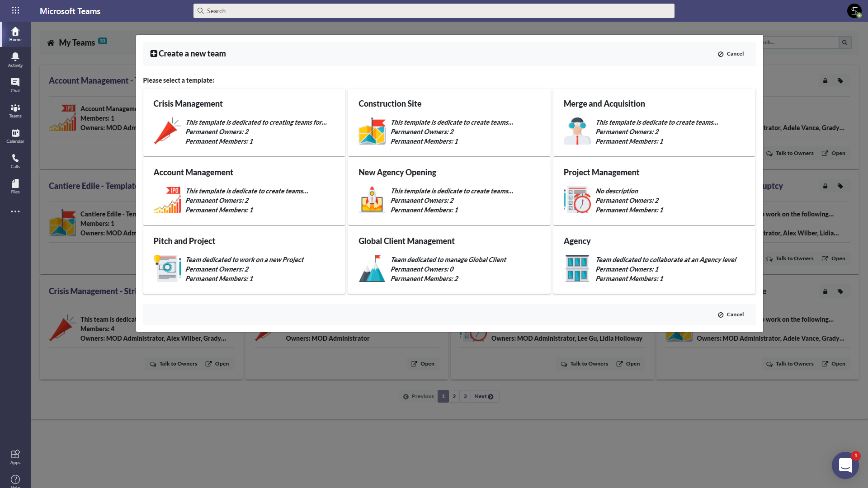This screenshot has height=488, width=868.
Task: Click 'Permanent Owners: 0' in Global Client card
Action: 422,269
